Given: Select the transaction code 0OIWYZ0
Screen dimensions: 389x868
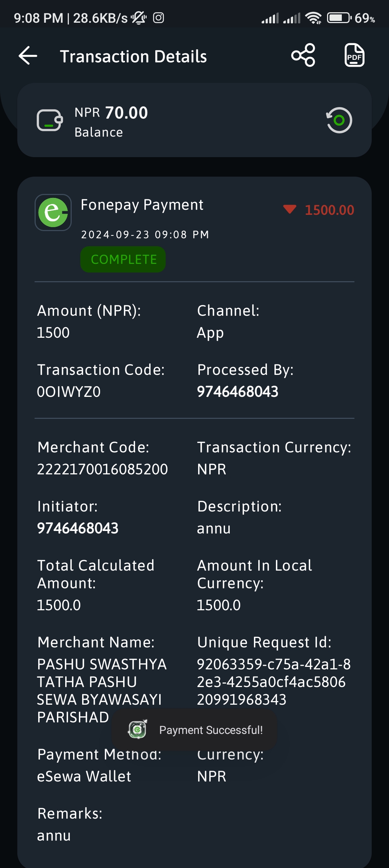Looking at the screenshot, I should coord(69,392).
